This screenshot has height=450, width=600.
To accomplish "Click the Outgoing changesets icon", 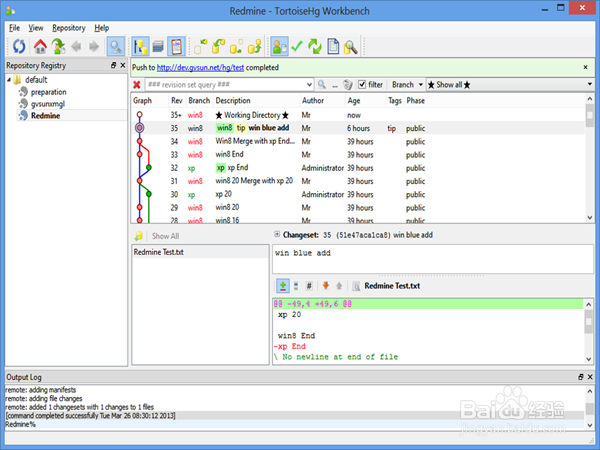I will coord(236,46).
